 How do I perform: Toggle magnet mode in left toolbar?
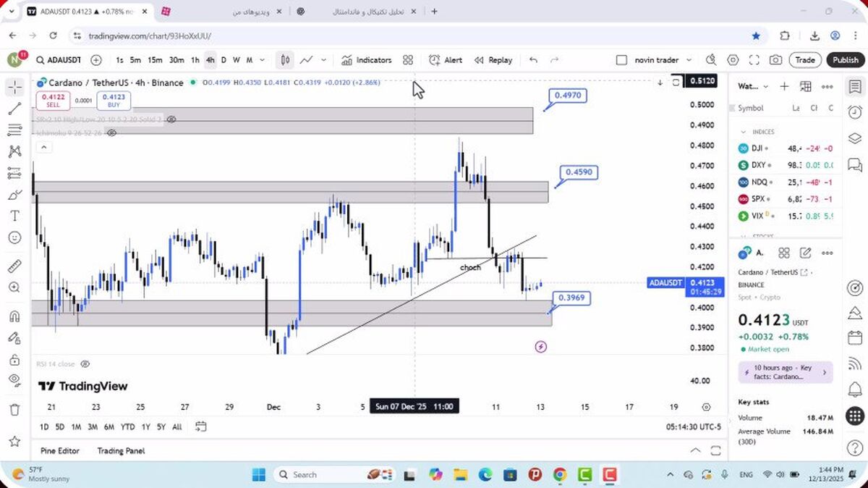[x=14, y=316]
